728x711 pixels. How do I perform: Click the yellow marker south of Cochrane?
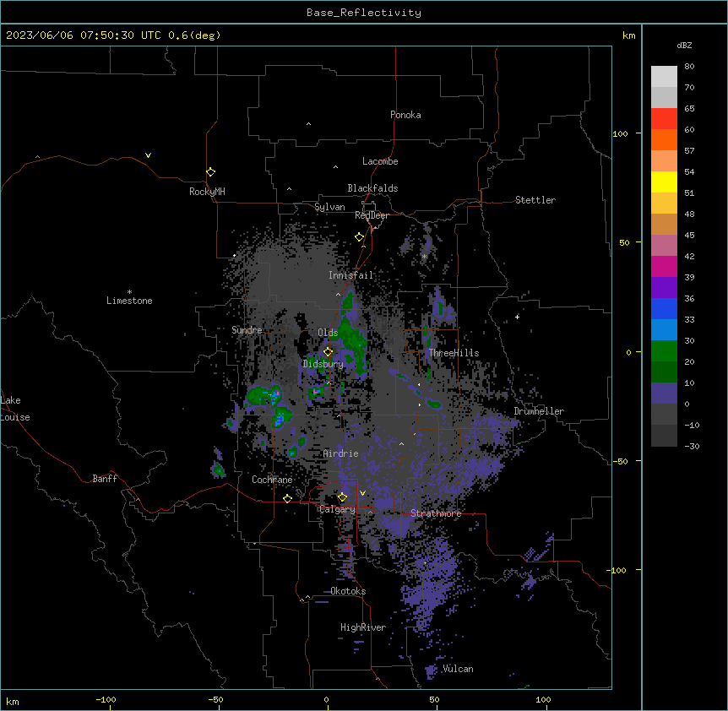(x=287, y=498)
